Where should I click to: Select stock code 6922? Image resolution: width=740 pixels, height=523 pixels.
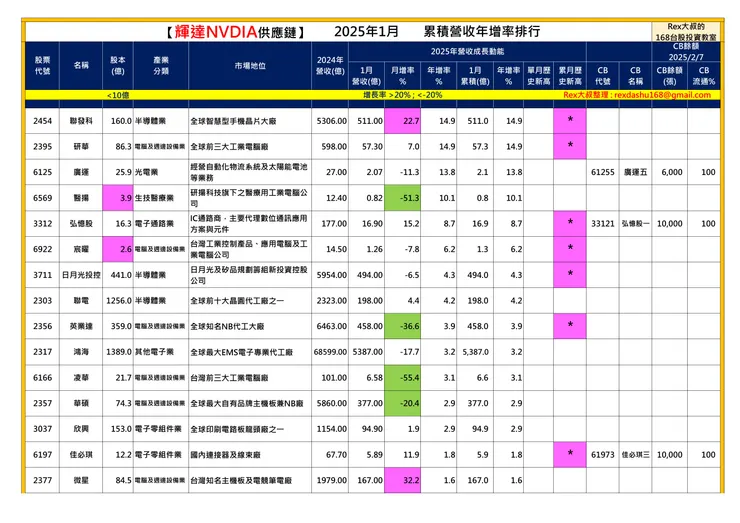click(x=42, y=249)
